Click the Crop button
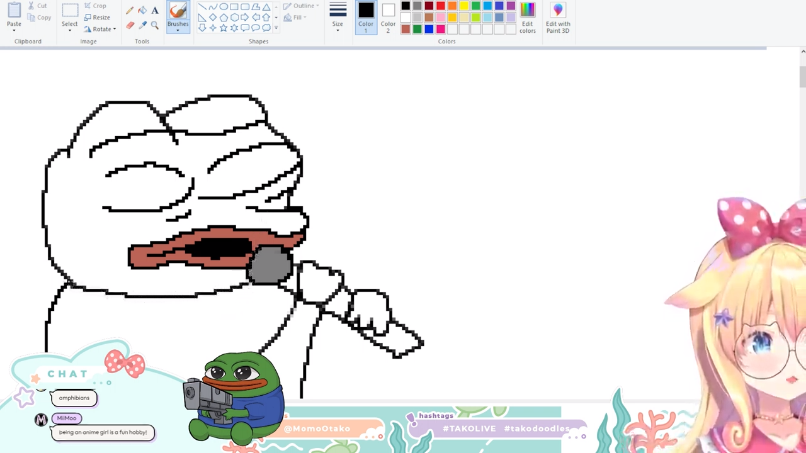Viewport: 806px width, 453px height. tap(96, 6)
